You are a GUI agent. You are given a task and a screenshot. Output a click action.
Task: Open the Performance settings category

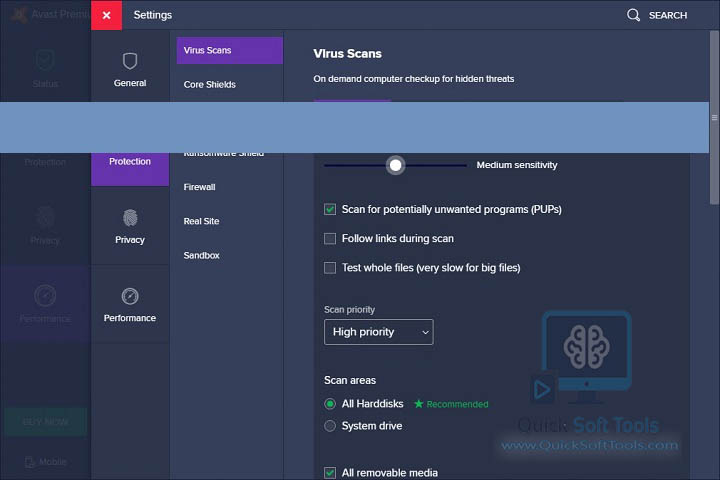pos(130,304)
